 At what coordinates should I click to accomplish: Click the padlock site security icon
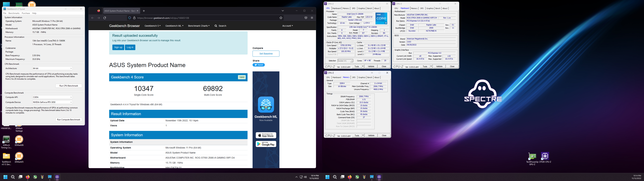pyautogui.click(x=134, y=18)
